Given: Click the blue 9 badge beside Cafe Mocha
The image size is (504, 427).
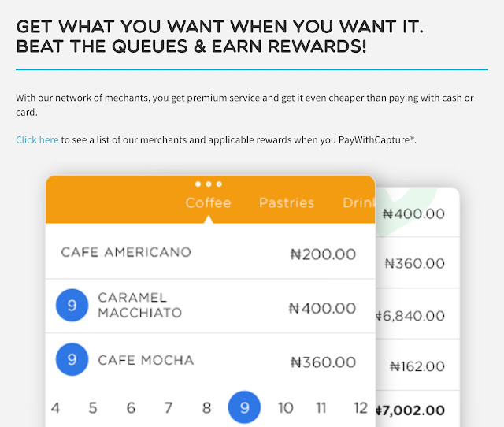Looking at the screenshot, I should pyautogui.click(x=72, y=359).
